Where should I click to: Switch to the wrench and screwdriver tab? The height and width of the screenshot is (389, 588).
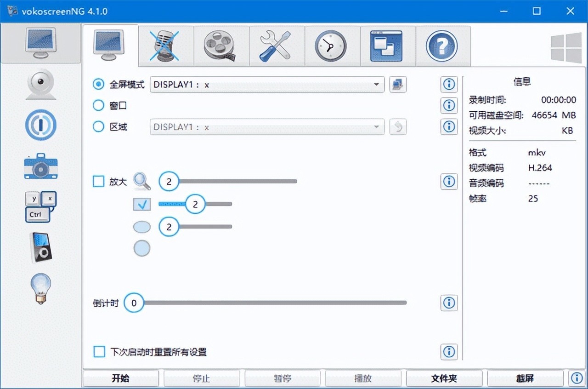(x=277, y=46)
